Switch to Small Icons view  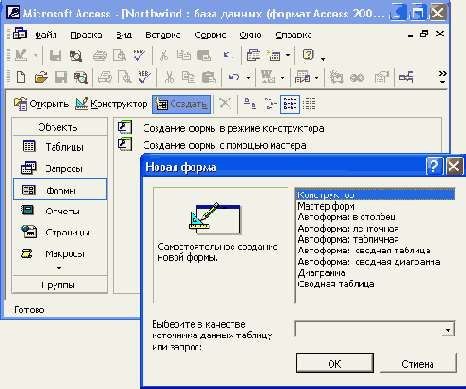click(x=270, y=104)
